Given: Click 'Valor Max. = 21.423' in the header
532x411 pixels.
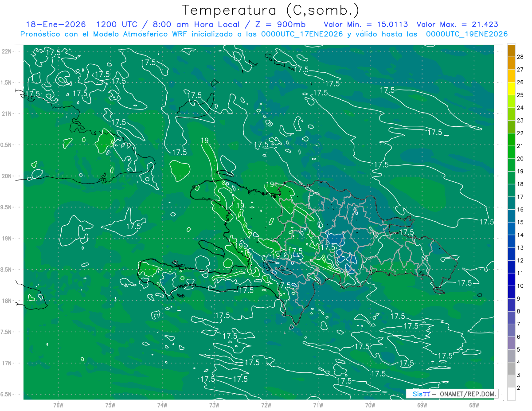Looking at the screenshot, I should click(458, 24).
